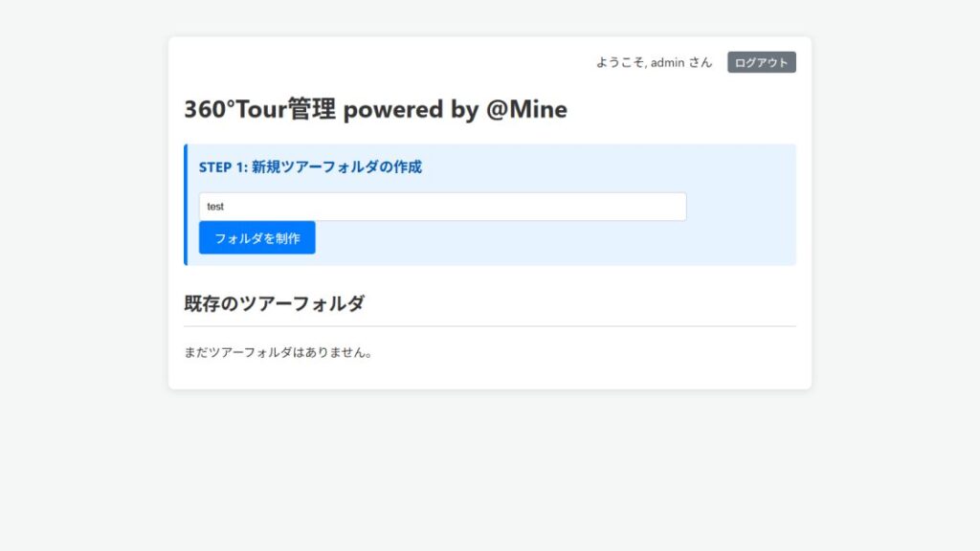Click "powered by" in the page title
The image size is (980, 551).
[411, 110]
